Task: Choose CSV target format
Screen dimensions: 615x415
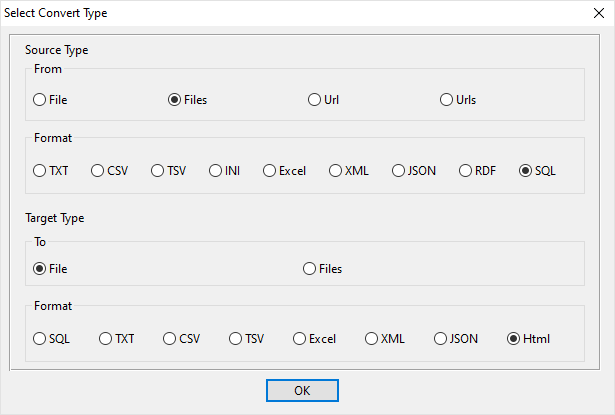Action: point(170,339)
